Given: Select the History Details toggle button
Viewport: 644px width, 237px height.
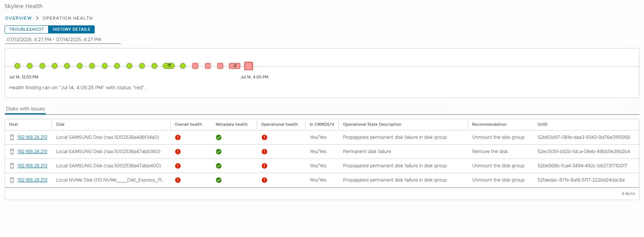Looking at the screenshot, I should click(71, 29).
